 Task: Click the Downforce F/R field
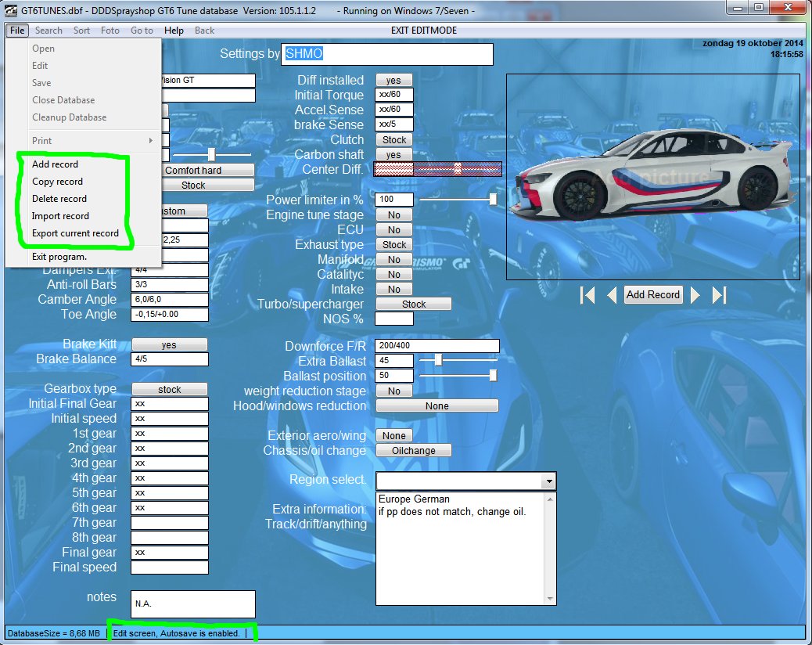(x=437, y=345)
